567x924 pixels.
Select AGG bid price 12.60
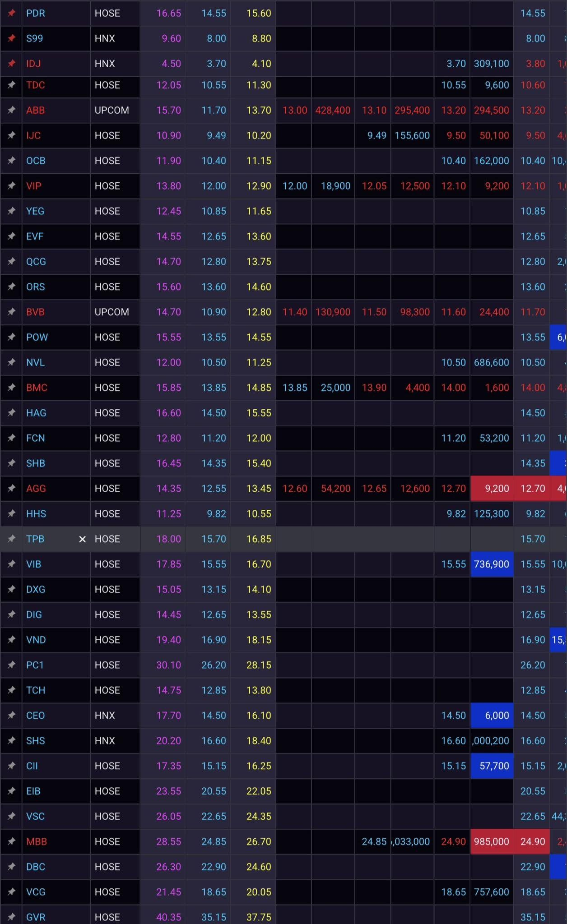pyautogui.click(x=295, y=489)
